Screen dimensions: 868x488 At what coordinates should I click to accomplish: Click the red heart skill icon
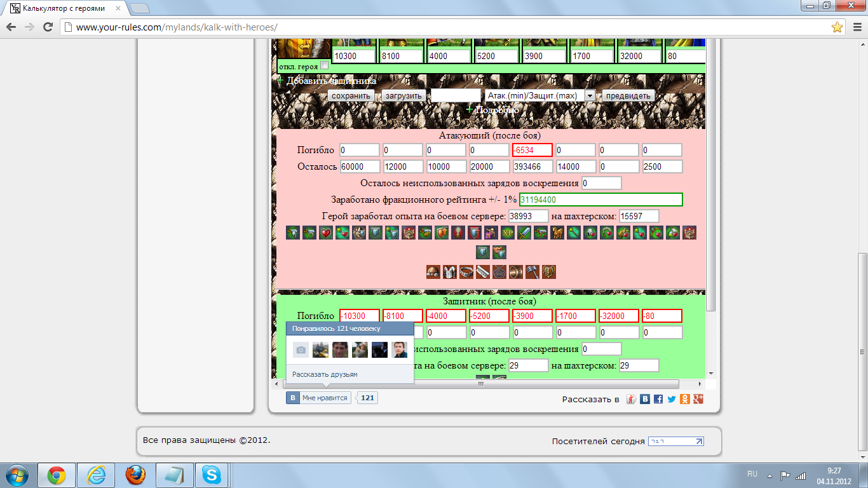pos(326,233)
